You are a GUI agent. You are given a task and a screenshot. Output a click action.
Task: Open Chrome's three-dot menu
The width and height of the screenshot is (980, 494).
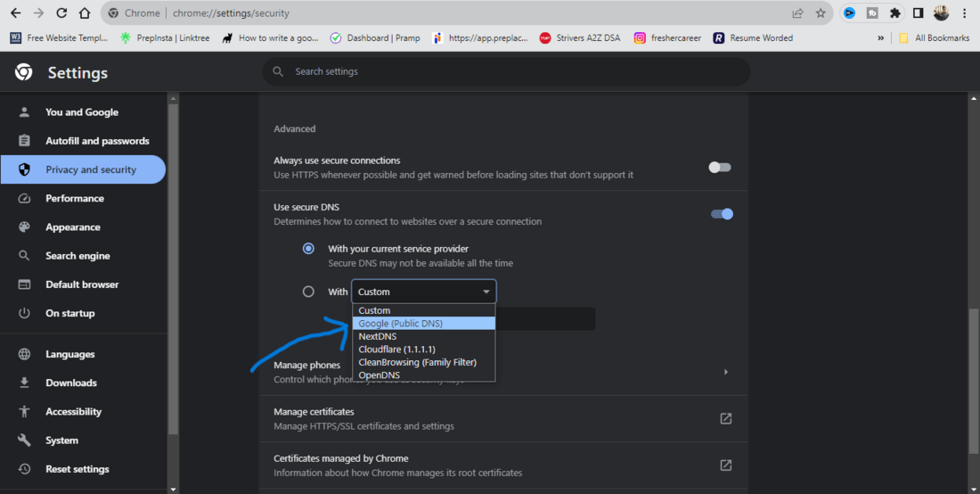pyautogui.click(x=964, y=13)
